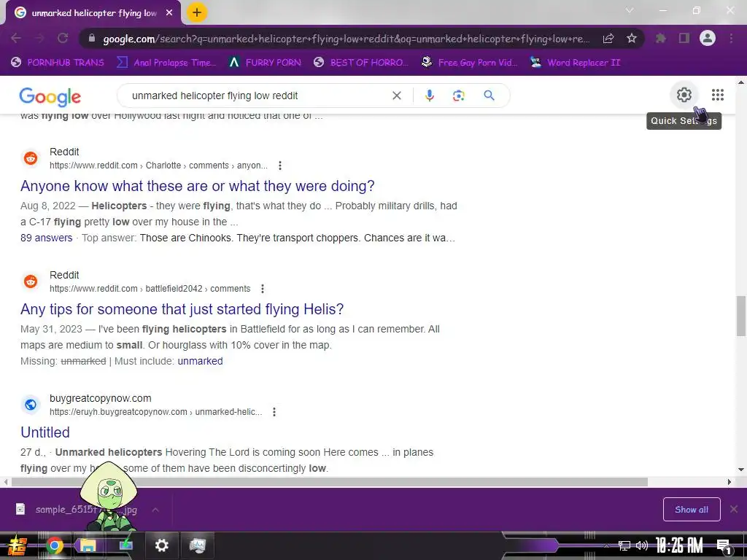The image size is (747, 560).
Task: Open a new browser tab
Action: 197,13
